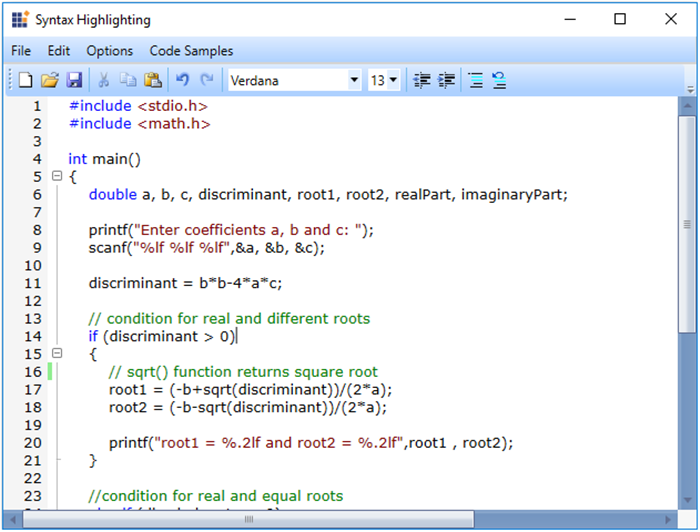
Task: Collapse the if block fold marker at line 15
Action: point(57,353)
